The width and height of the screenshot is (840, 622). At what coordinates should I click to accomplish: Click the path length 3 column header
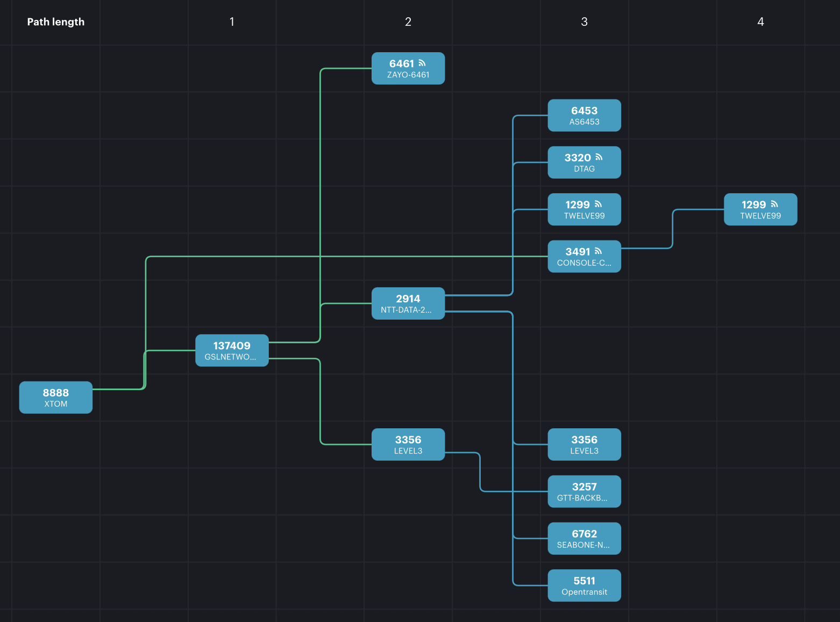point(584,22)
